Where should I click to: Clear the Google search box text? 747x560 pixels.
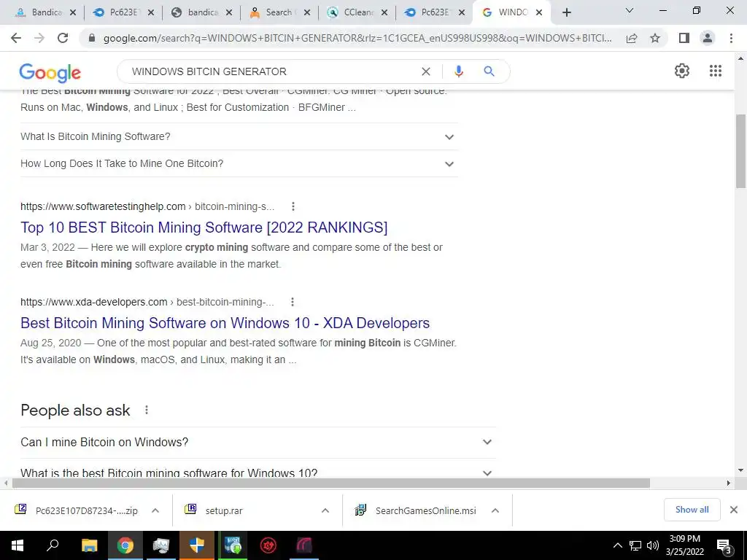pyautogui.click(x=426, y=71)
